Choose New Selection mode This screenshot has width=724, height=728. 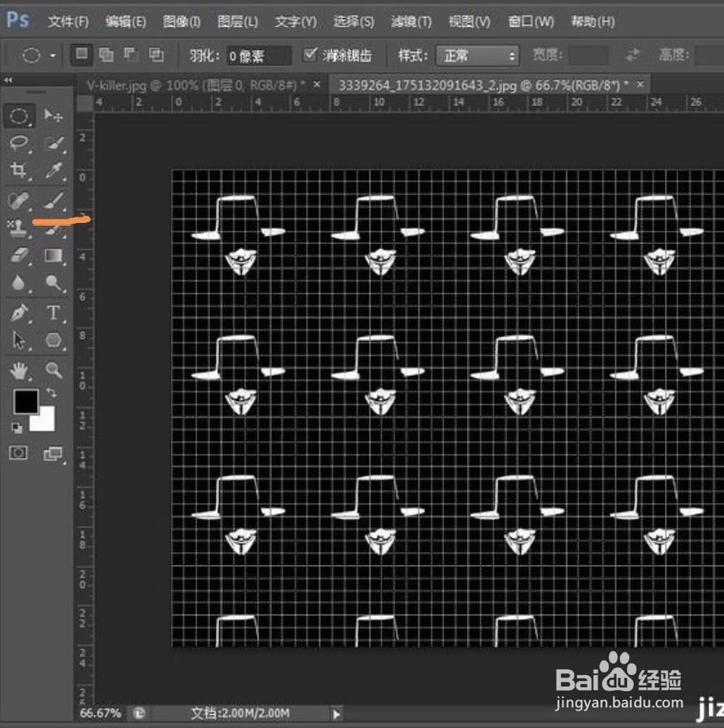(82, 55)
